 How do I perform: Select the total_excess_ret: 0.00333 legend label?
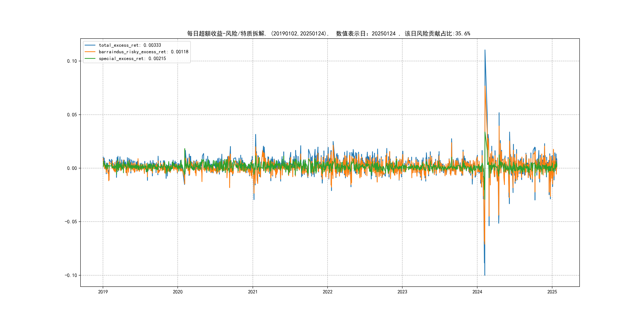(130, 45)
